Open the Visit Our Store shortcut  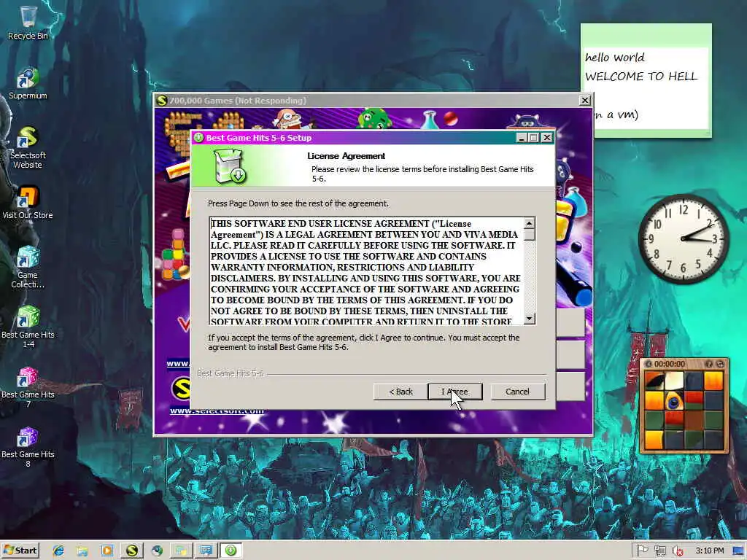28,203
